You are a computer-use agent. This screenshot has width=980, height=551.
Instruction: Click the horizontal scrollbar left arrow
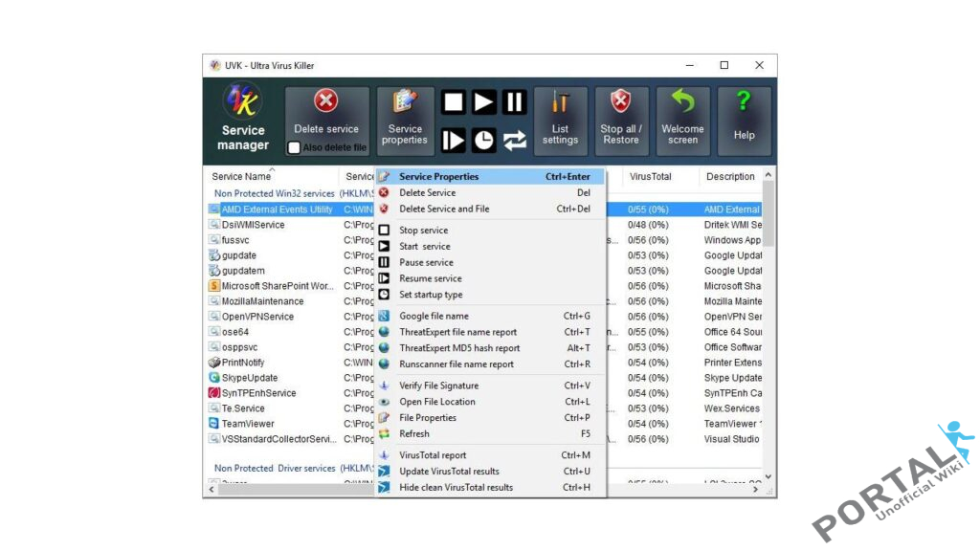212,490
